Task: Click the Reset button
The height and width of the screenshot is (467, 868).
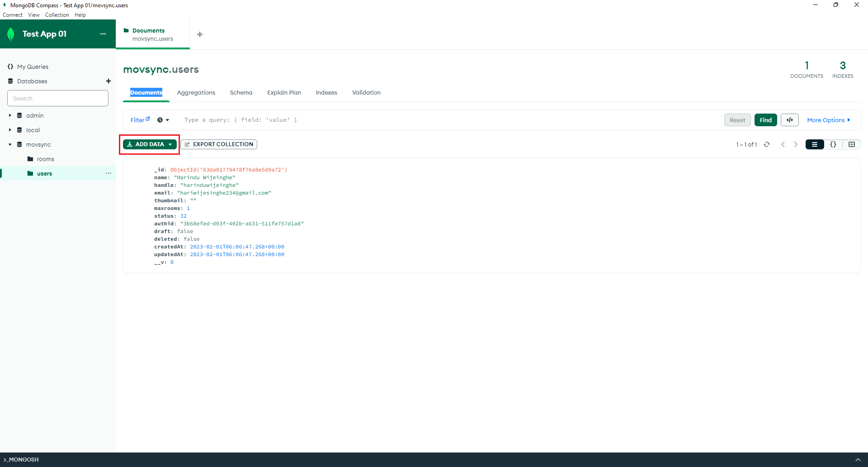Action: tap(737, 120)
